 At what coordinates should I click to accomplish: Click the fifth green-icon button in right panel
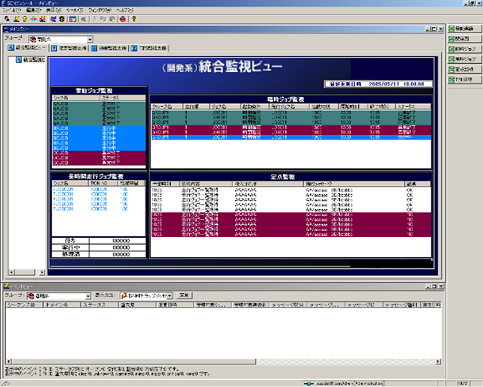464,69
